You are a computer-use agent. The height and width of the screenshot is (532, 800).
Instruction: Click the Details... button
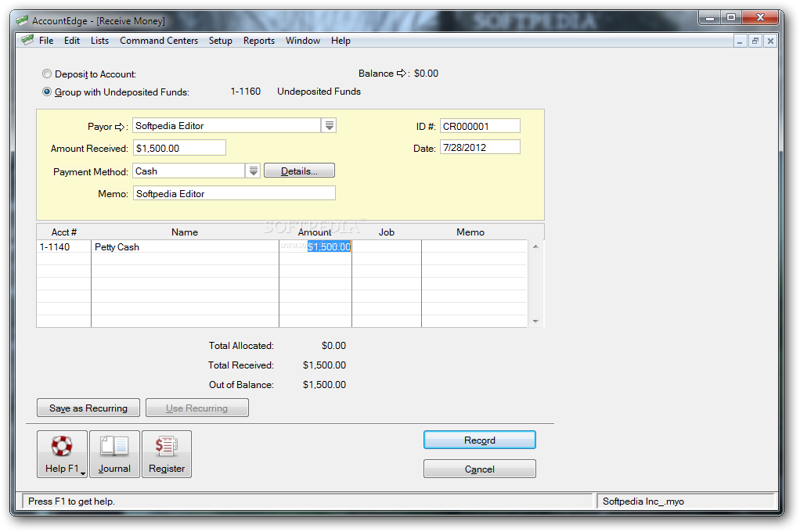pyautogui.click(x=299, y=171)
